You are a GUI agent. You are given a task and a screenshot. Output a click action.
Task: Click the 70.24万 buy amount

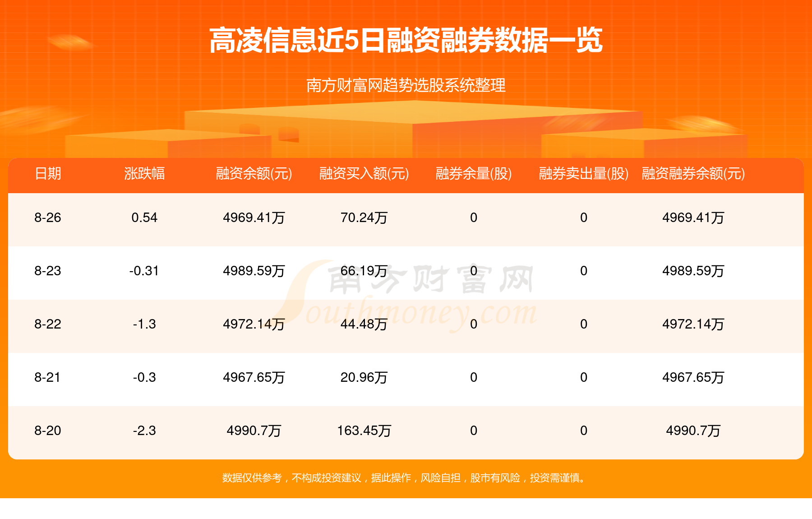(x=364, y=218)
